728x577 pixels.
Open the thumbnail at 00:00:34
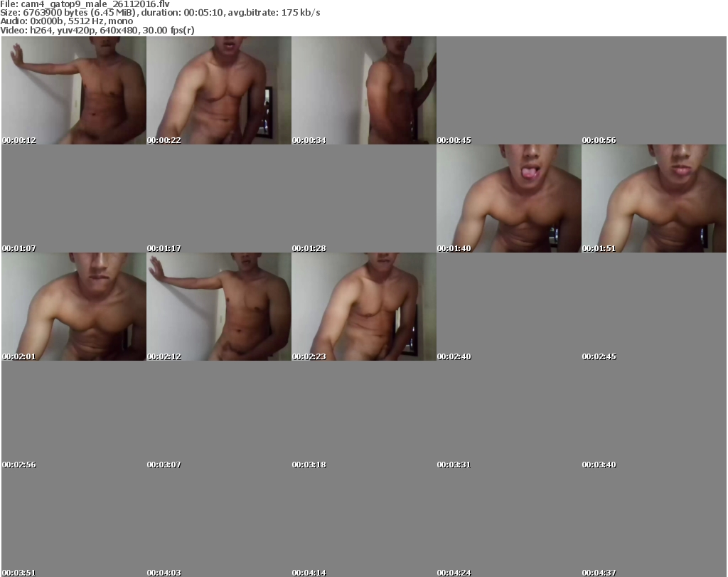click(x=363, y=90)
